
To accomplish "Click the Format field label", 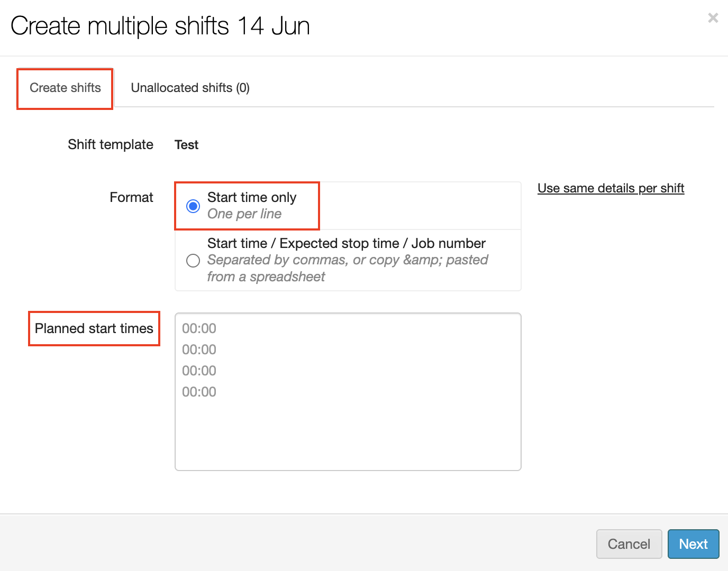I will 131,197.
